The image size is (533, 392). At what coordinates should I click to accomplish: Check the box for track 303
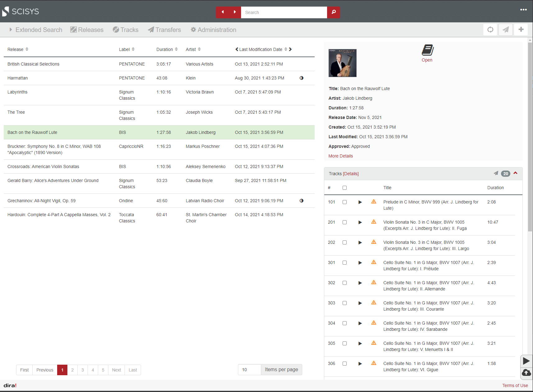(x=344, y=303)
